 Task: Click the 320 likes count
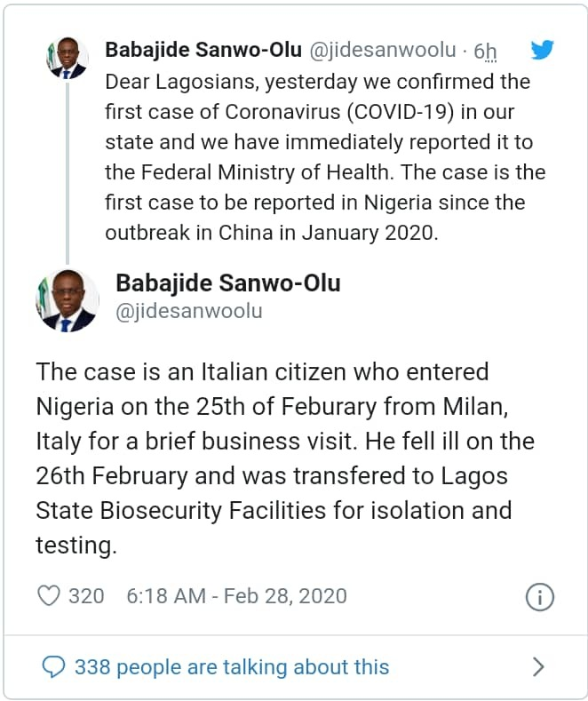[x=86, y=595]
